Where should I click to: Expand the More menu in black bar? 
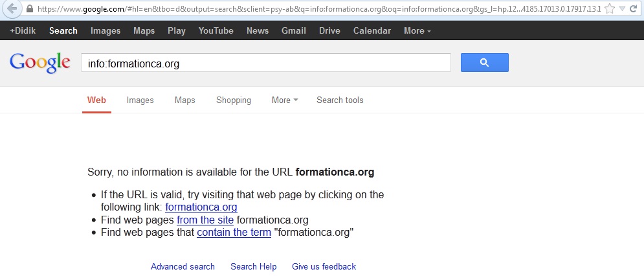tap(417, 30)
